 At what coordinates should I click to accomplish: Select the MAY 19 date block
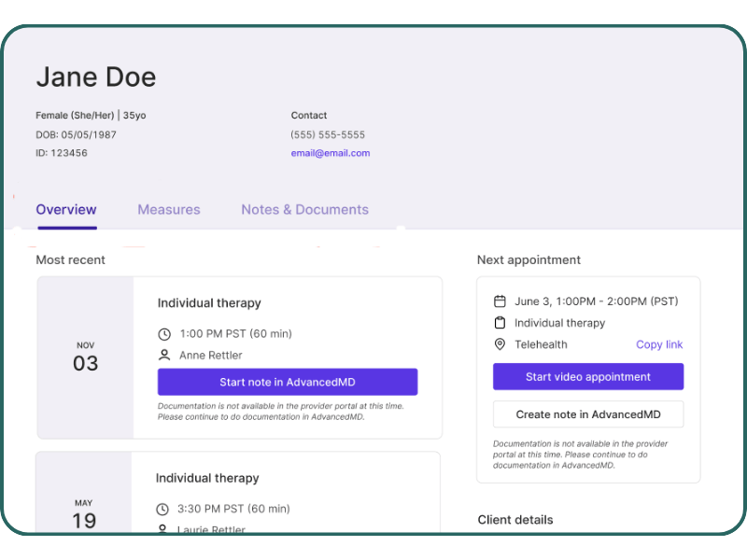click(84, 493)
